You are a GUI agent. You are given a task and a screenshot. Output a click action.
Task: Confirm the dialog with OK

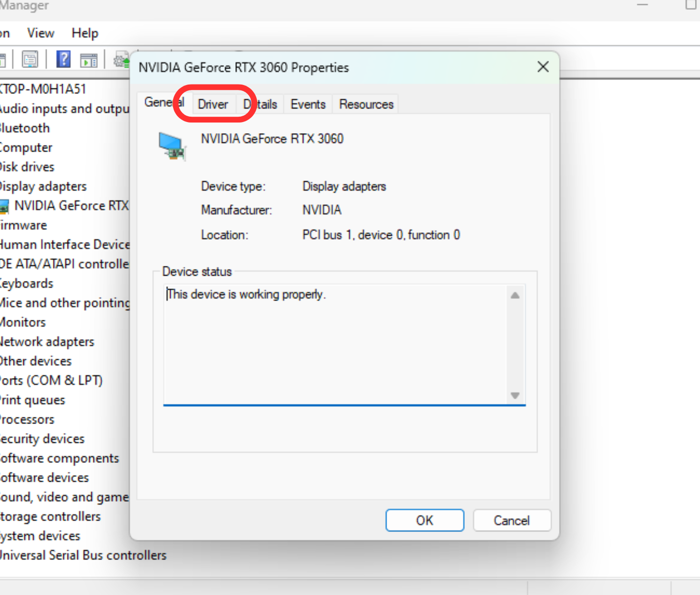[425, 521]
